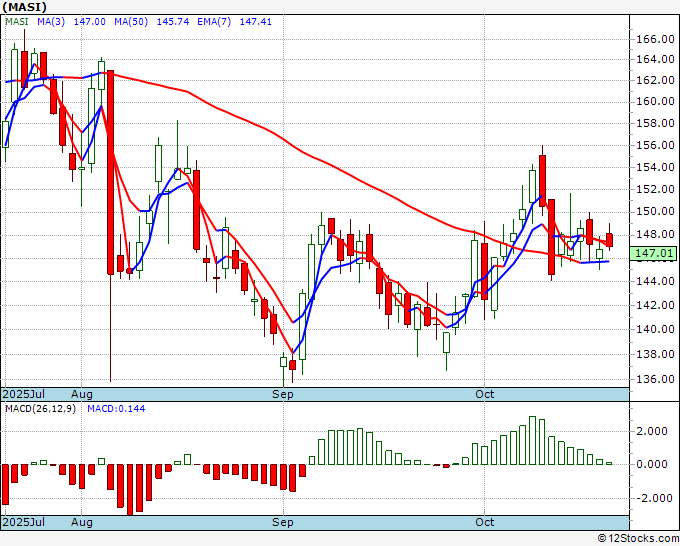Click the last red candle near 148
The image size is (680, 546).
point(609,240)
